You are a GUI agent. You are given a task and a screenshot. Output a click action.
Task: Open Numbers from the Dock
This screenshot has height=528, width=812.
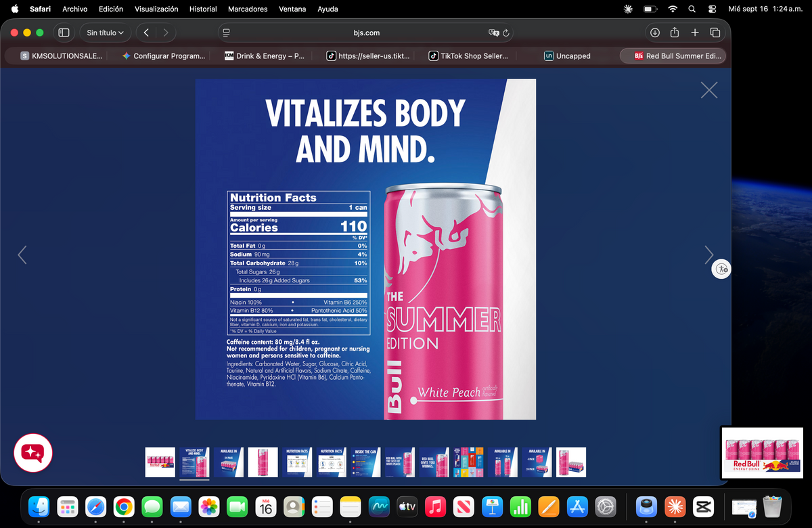(x=520, y=506)
